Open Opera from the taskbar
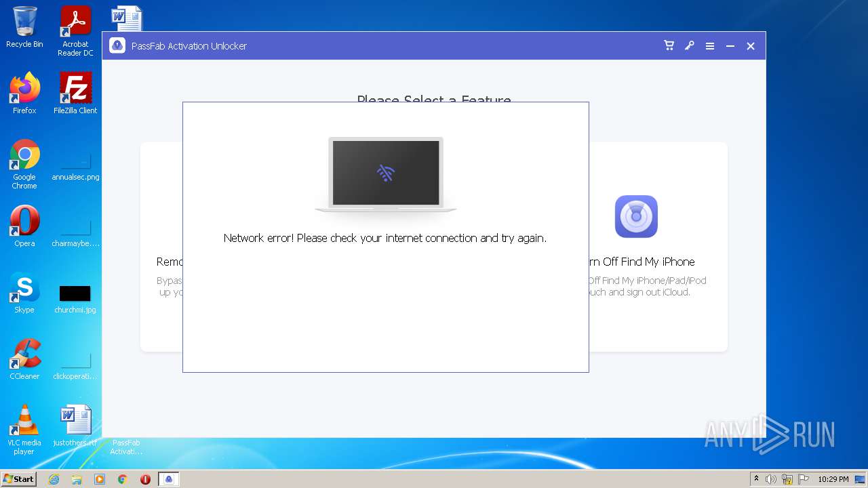Screen dimensions: 868x488 [145, 479]
